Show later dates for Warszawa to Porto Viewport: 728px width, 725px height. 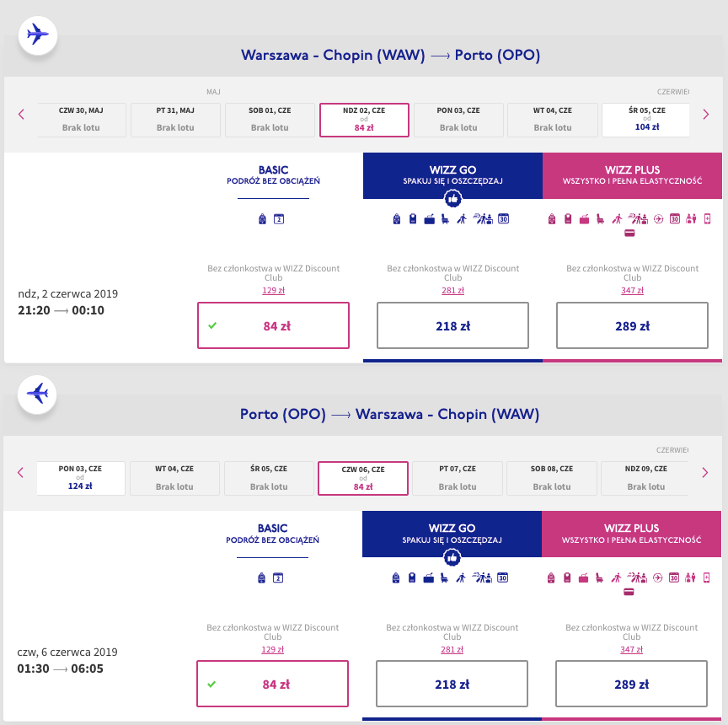(705, 115)
